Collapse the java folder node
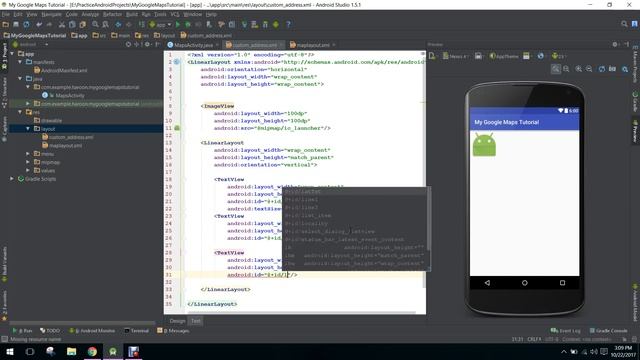The image size is (640, 360). 20,78
